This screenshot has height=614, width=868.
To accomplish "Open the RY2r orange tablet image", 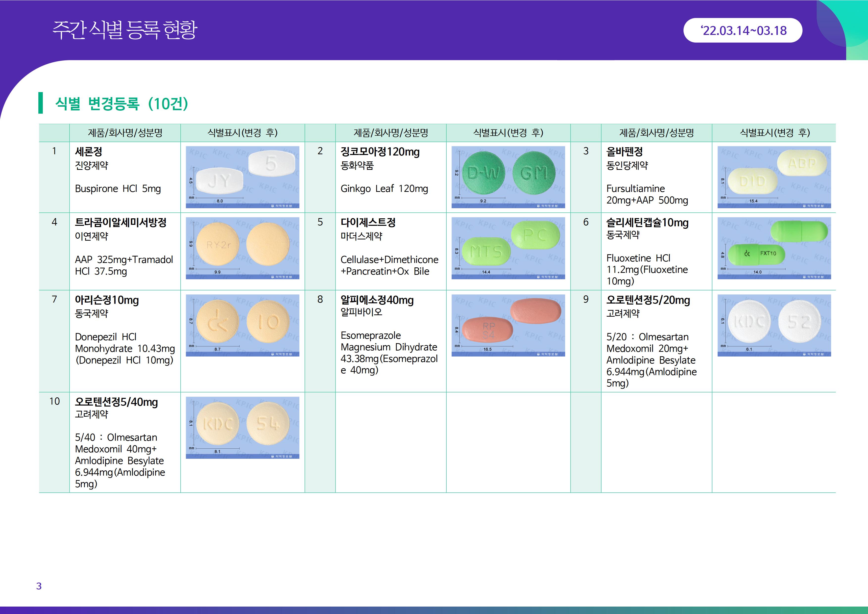I will click(242, 248).
